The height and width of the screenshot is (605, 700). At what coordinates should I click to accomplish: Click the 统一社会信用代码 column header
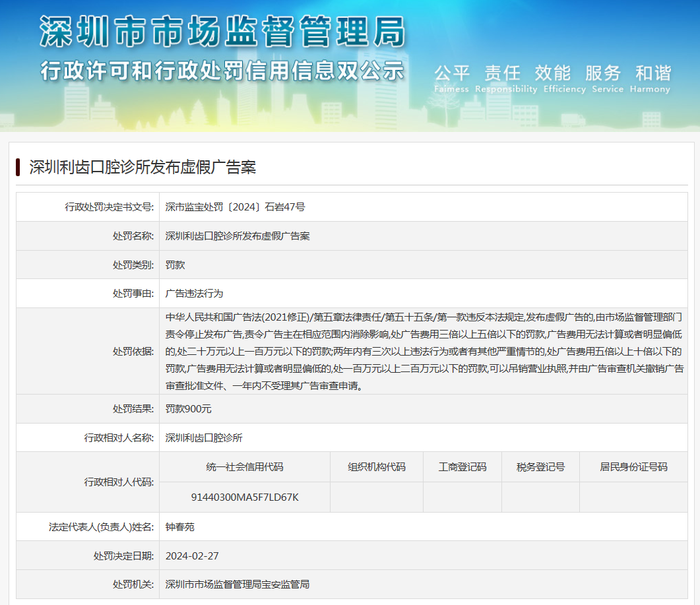coord(245,466)
